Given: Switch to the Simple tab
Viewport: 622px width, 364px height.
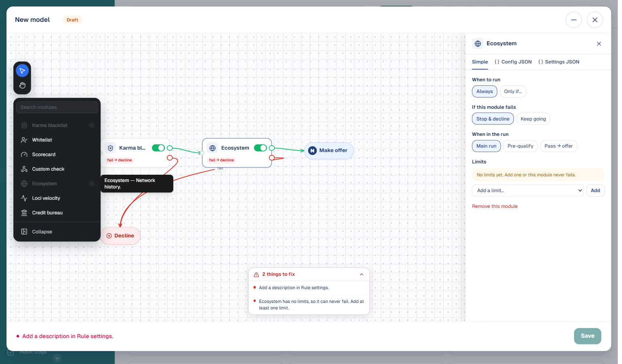Looking at the screenshot, I should coord(480,62).
